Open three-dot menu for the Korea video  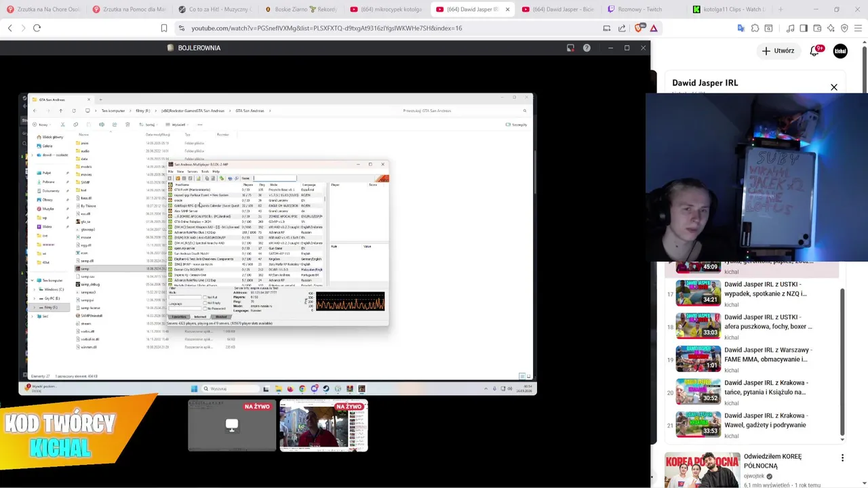click(x=842, y=458)
